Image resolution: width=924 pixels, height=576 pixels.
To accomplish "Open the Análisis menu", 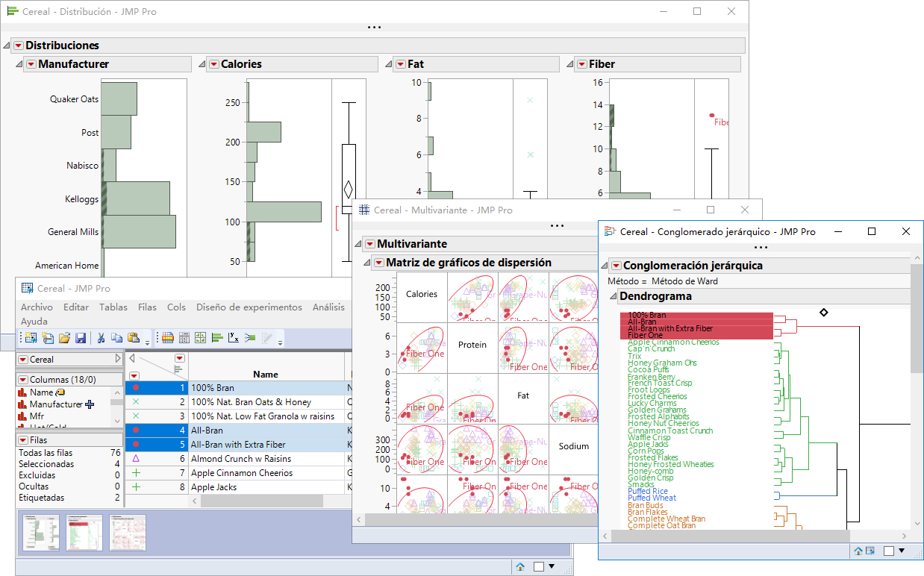I will pos(328,306).
